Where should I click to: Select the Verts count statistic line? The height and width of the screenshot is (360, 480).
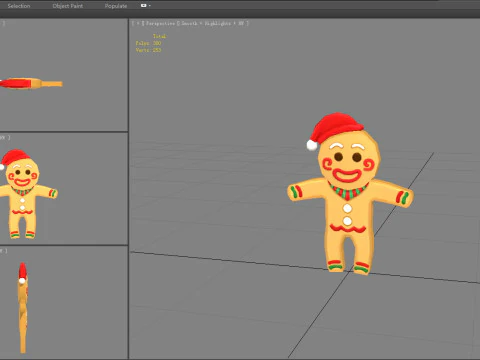148,50
